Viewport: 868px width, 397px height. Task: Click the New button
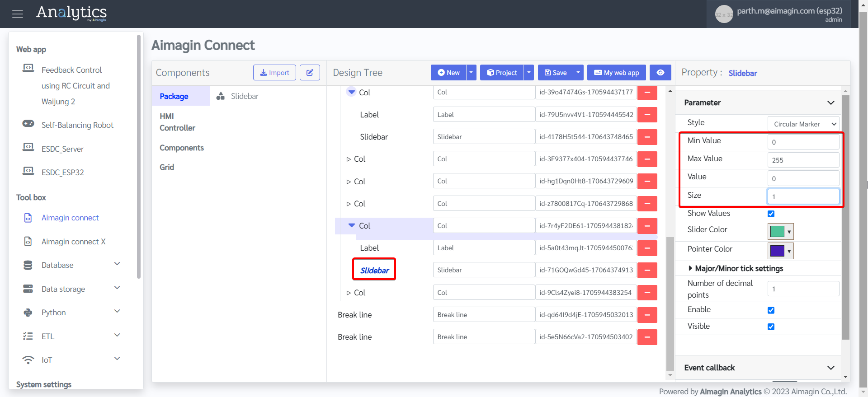pyautogui.click(x=448, y=73)
